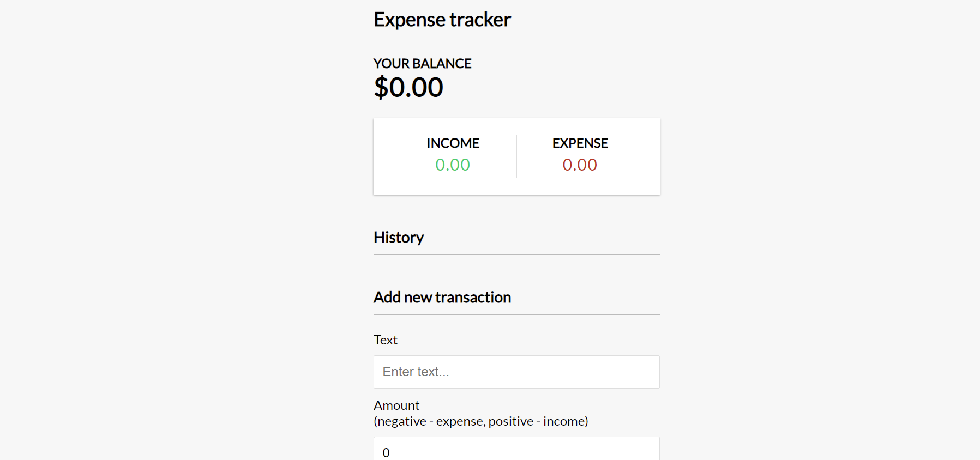Click the divider line between INCOME and EXPENSE
Image resolution: width=980 pixels, height=460 pixels.
pyautogui.click(x=516, y=155)
